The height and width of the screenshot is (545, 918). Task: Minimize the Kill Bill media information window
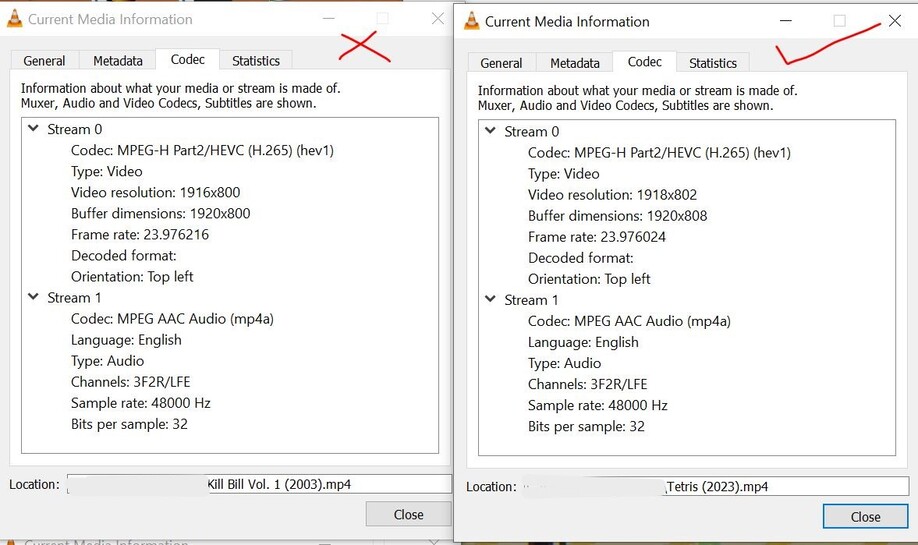pyautogui.click(x=328, y=19)
